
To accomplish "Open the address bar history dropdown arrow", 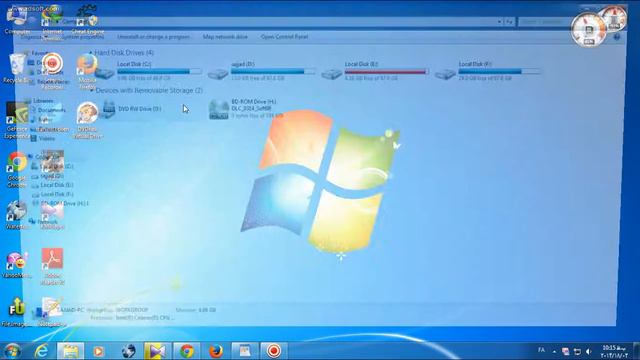I will (x=500, y=22).
